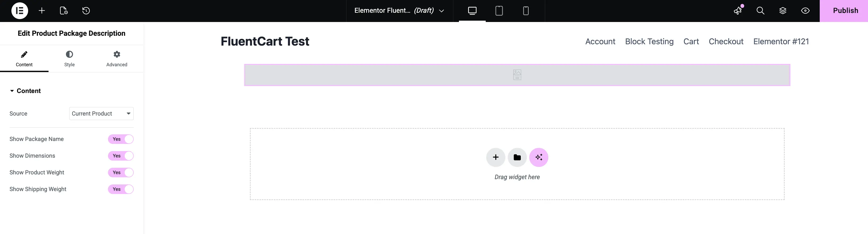The height and width of the screenshot is (234, 868).
Task: Click the gear Advanced icon
Action: [117, 54]
